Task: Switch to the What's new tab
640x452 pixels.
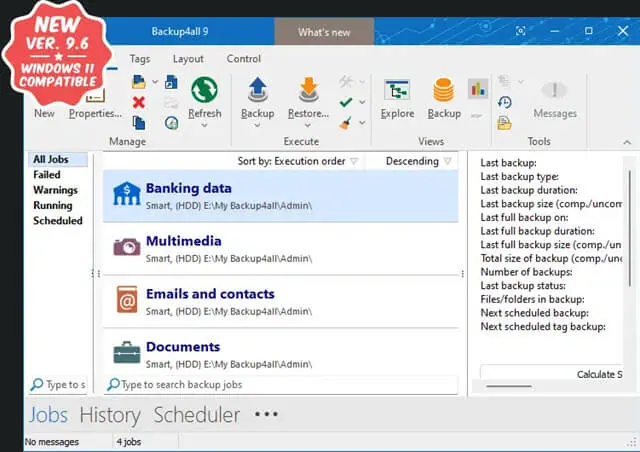Action: (324, 32)
